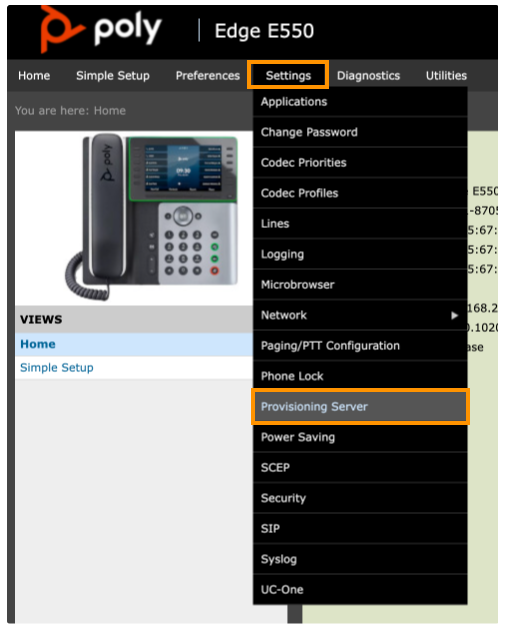Click the Edge E550 phone image
Viewport: 506px width, 629px height.
[152, 217]
